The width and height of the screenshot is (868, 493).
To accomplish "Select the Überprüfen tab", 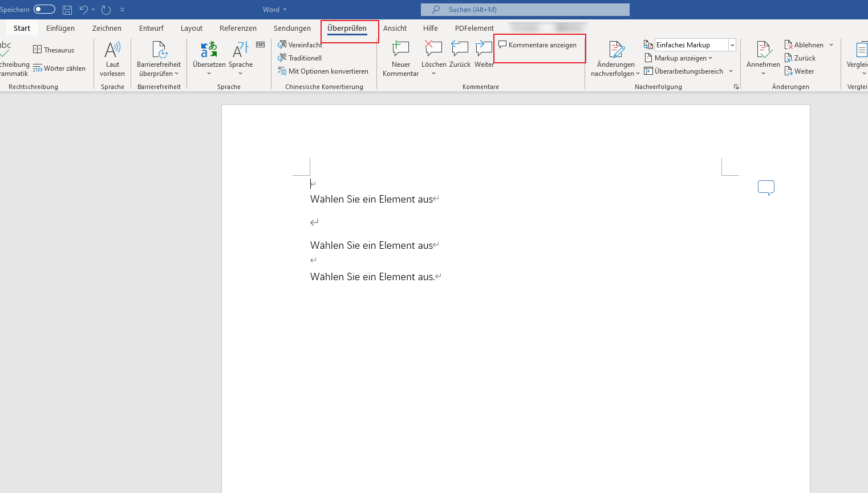I will [347, 28].
